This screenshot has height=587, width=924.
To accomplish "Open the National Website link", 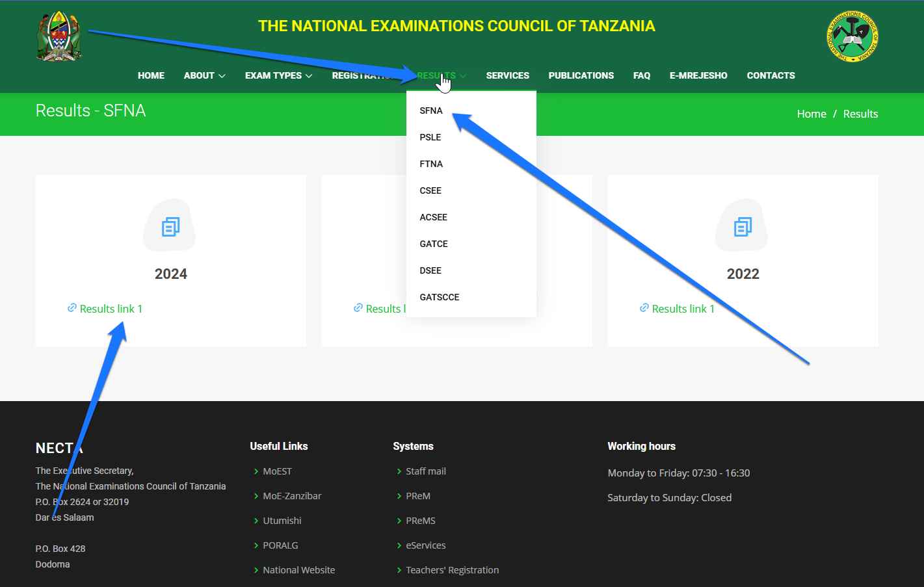I will tap(299, 570).
